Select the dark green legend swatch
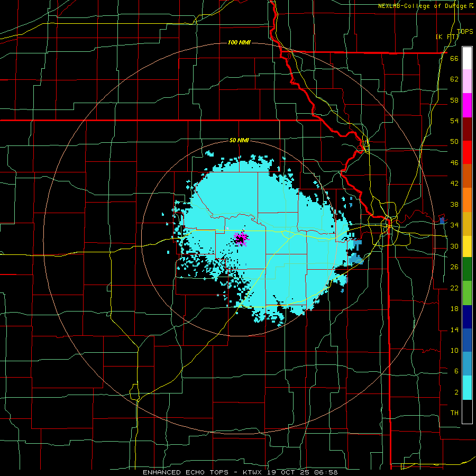Screen dimensions: 476x476 click(467, 269)
